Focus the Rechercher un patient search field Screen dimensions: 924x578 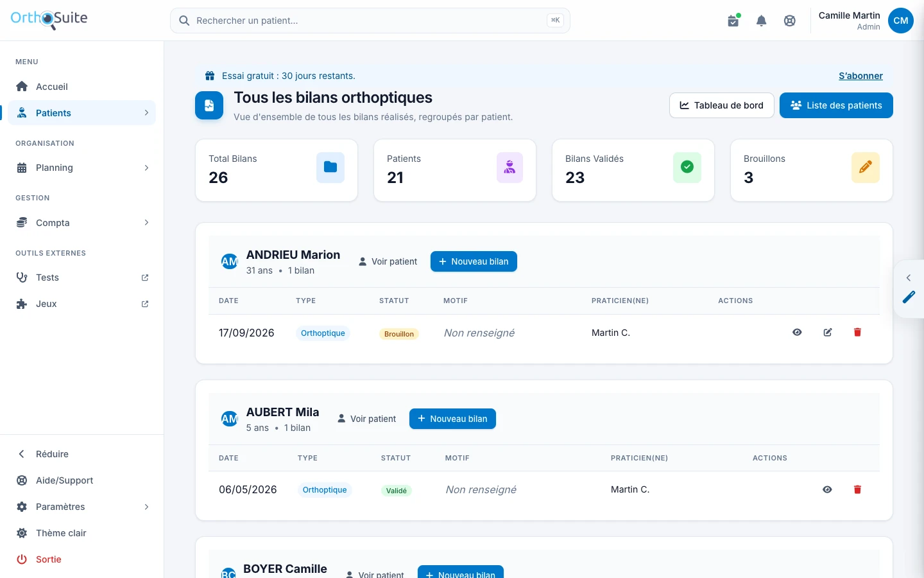[x=370, y=21]
